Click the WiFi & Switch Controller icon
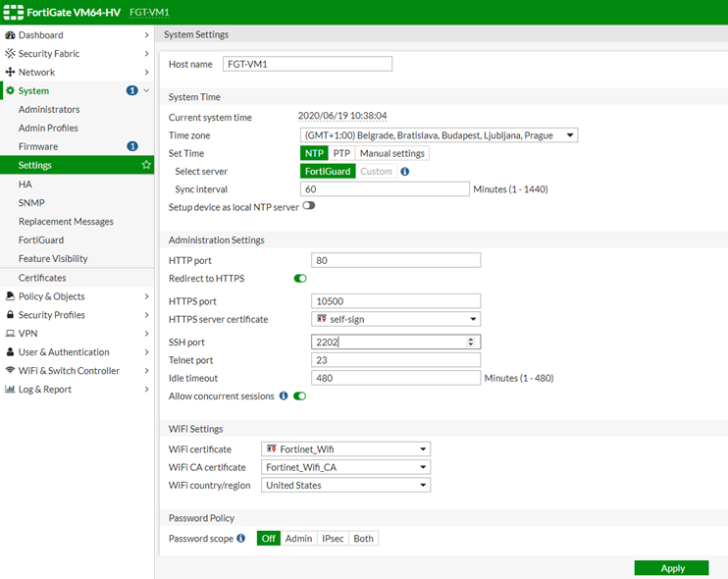This screenshot has height=579, width=728. pos(10,371)
